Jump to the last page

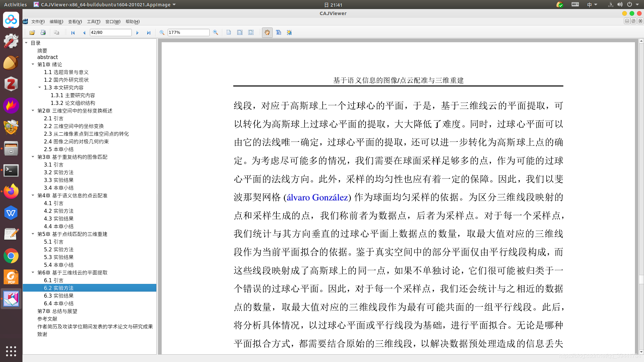(x=148, y=33)
